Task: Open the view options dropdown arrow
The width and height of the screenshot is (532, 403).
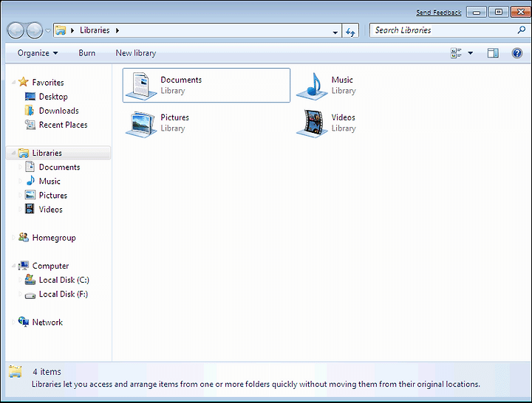Action: pos(470,53)
